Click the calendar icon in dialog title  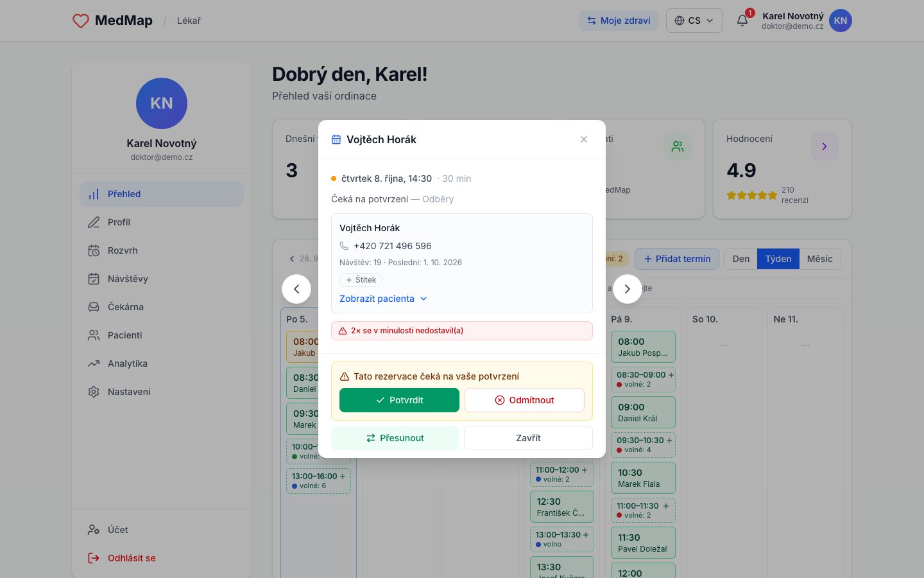(x=336, y=139)
